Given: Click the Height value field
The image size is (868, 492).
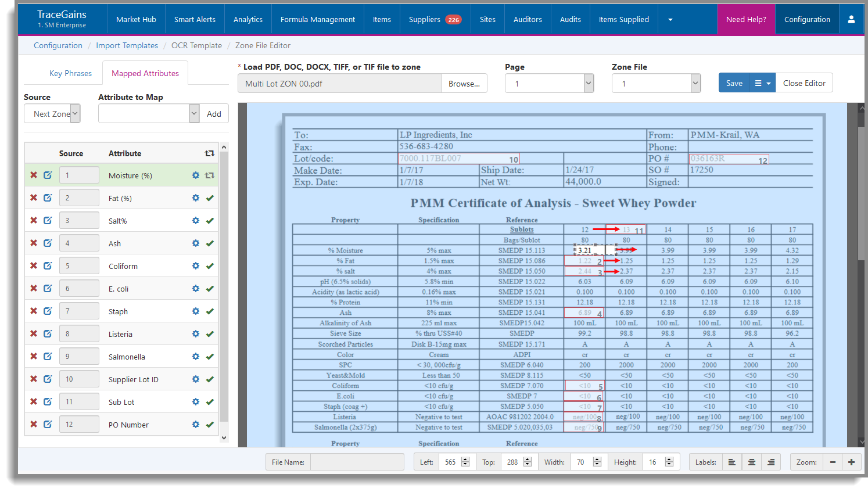Looking at the screenshot, I should (x=654, y=462).
